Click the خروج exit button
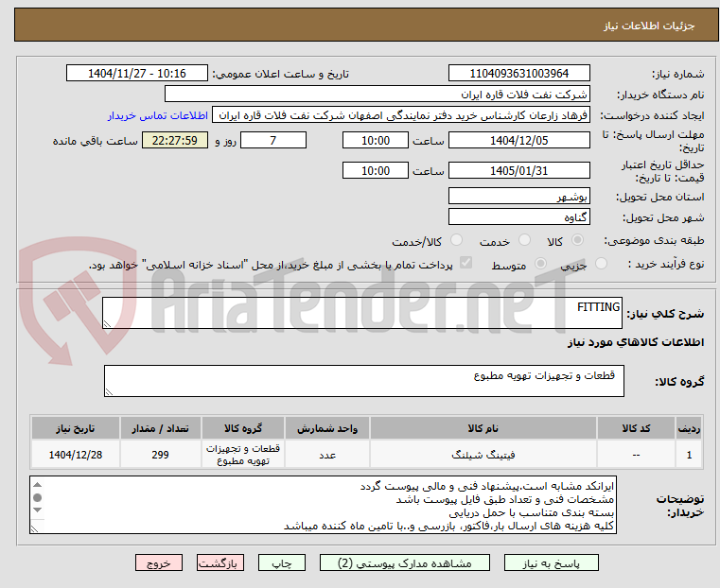The height and width of the screenshot is (588, 720). click(159, 563)
